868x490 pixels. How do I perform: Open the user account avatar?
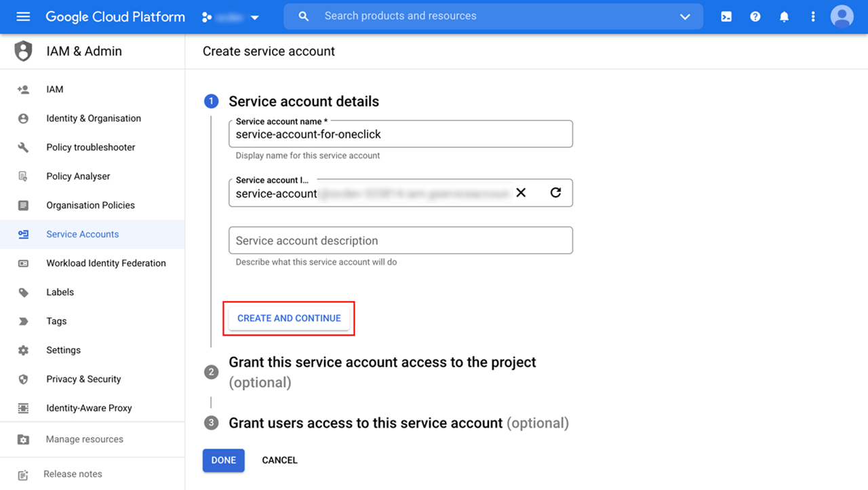coord(842,17)
